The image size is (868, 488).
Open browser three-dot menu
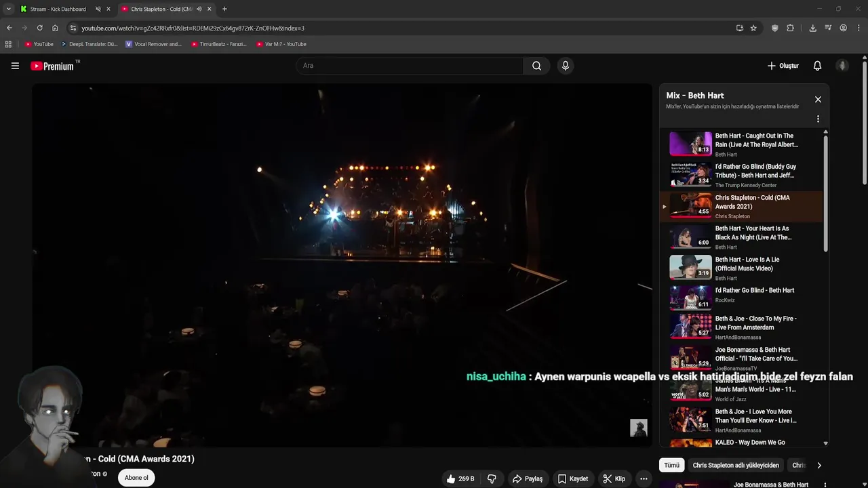(x=859, y=28)
